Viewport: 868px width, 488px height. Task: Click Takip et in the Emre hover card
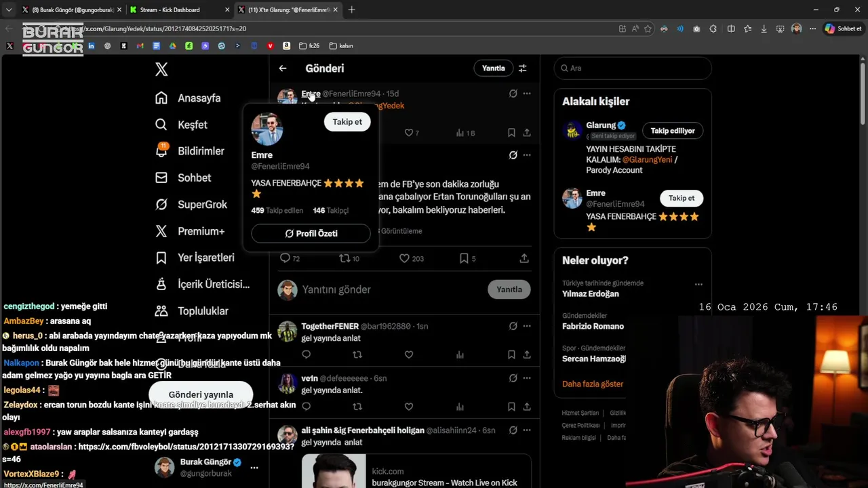[347, 122]
